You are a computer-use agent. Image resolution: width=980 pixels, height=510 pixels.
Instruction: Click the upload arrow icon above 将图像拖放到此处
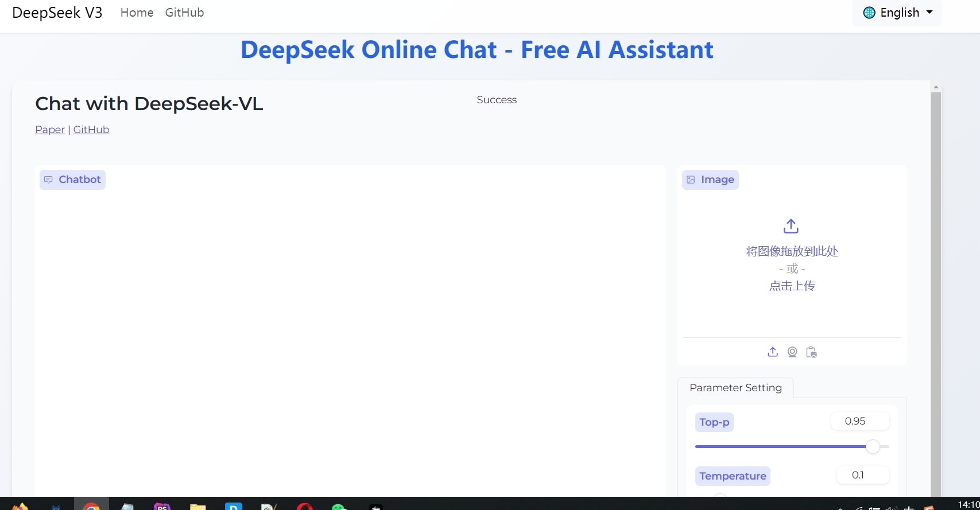pos(791,226)
